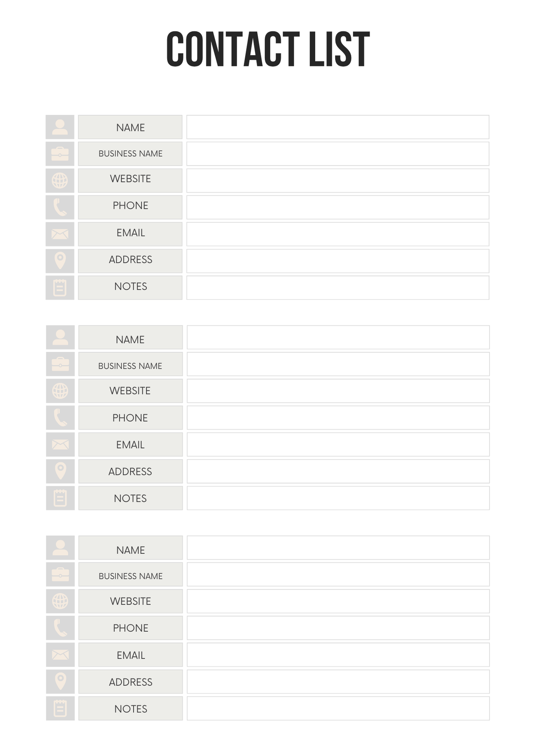Click the notepad icon in the third contact block

tap(60, 708)
